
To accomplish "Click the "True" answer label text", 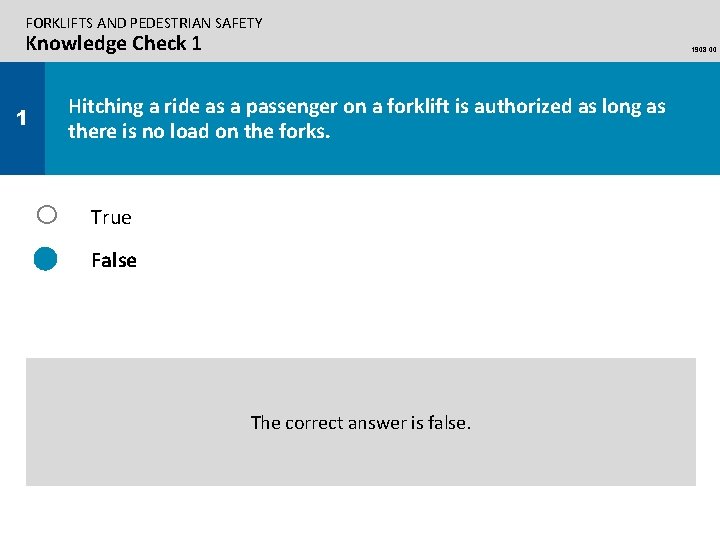I will (x=111, y=217).
